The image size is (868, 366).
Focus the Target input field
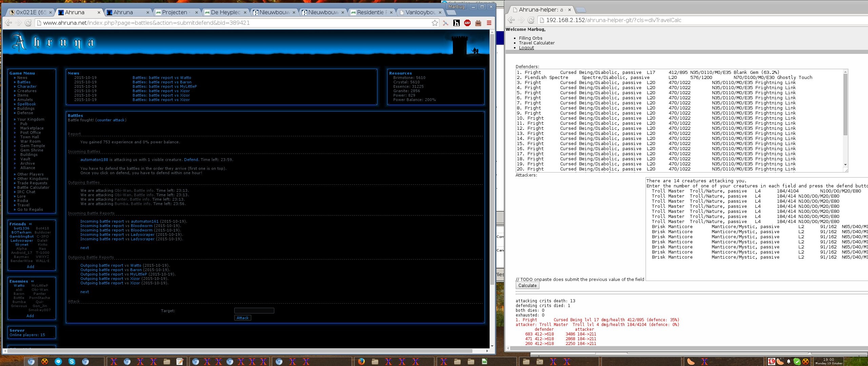[x=254, y=310]
